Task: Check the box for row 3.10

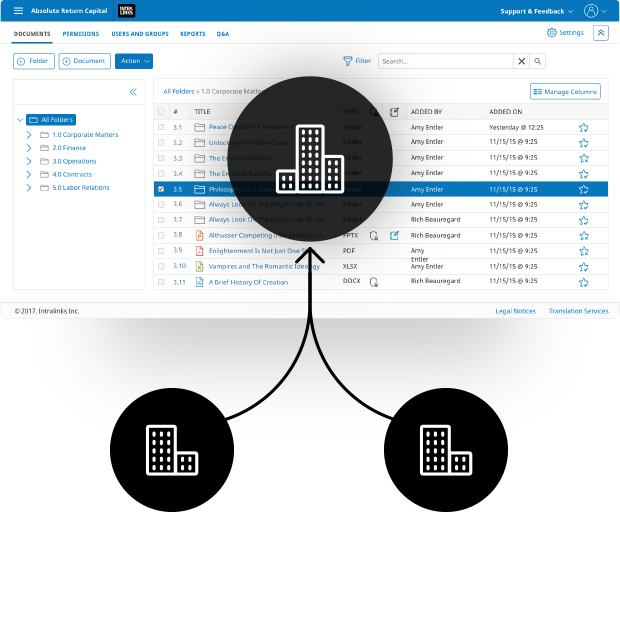Action: tap(161, 267)
